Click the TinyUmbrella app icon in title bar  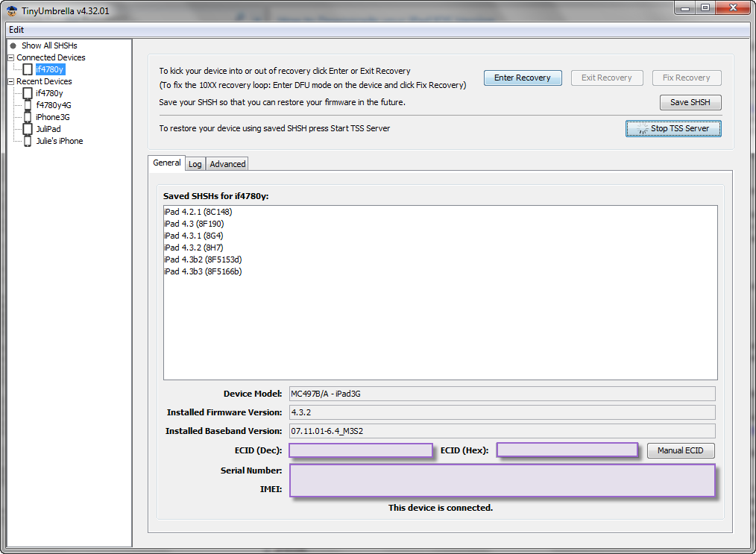coord(12,10)
